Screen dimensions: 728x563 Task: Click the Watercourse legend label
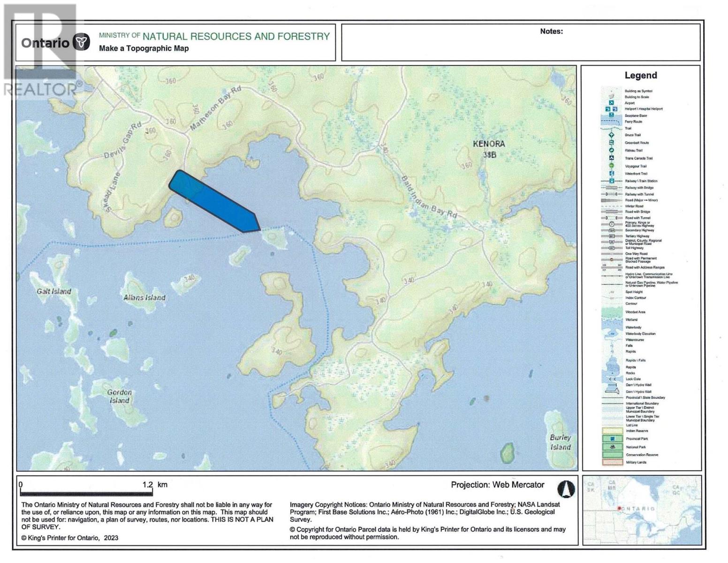[635, 340]
